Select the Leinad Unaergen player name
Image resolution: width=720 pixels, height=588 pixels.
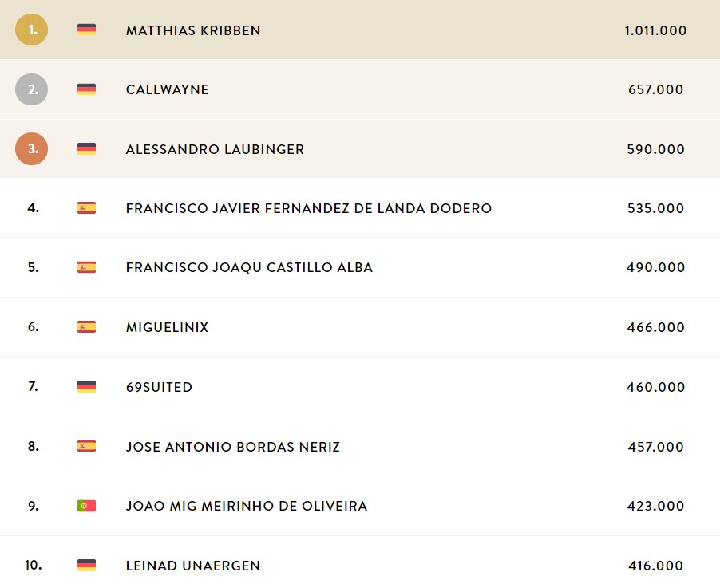click(193, 566)
